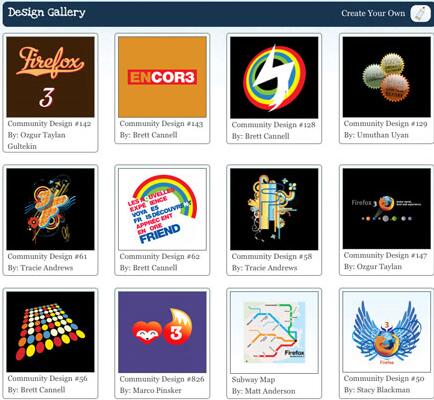Click the Community Design #142 title
Screen dimensions: 434x400
(49, 124)
